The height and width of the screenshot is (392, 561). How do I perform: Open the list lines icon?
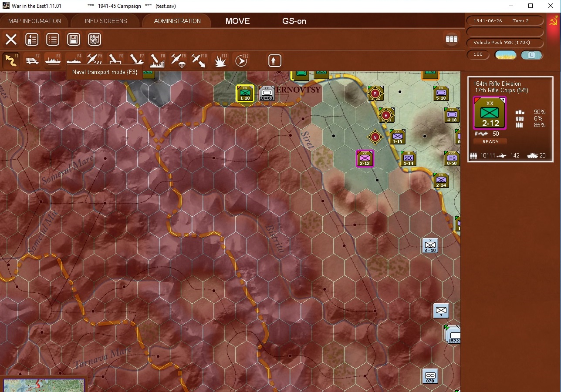pos(53,40)
